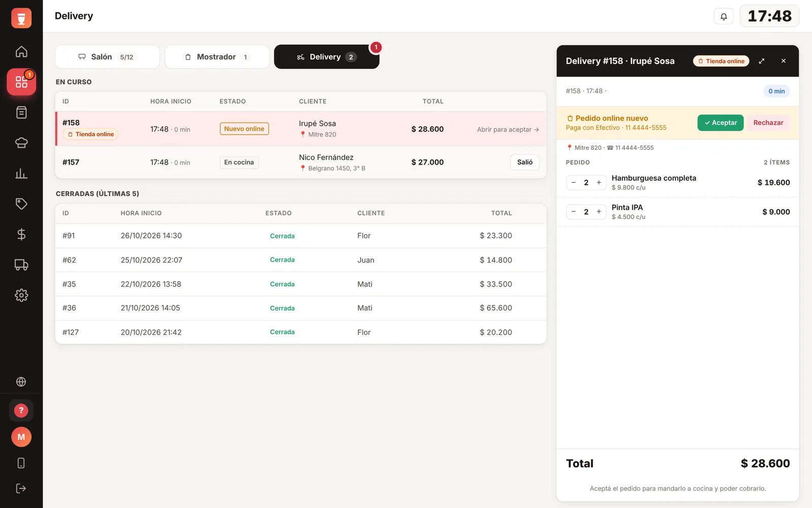Image resolution: width=812 pixels, height=508 pixels.
Task: Select closed order #36 row
Action: 301,308
